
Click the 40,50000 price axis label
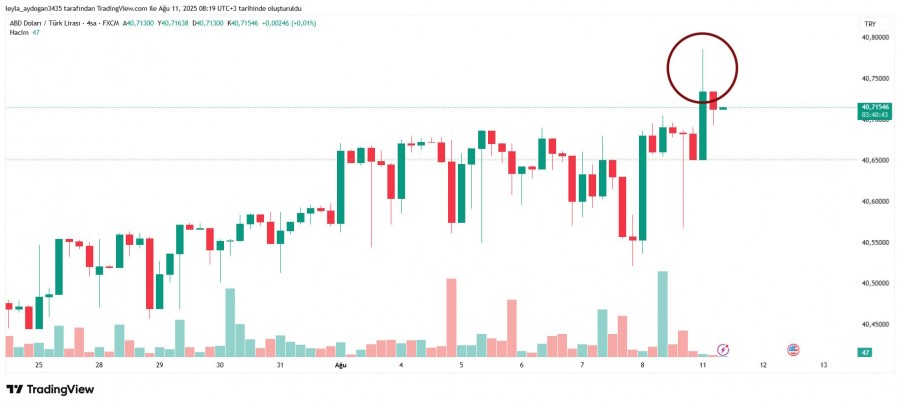click(x=874, y=283)
